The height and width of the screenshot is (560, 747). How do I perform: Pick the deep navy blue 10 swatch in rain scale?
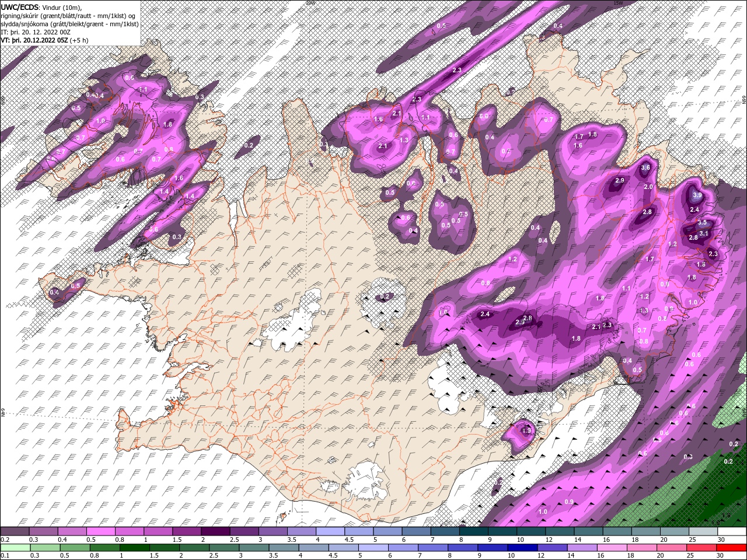point(522,548)
